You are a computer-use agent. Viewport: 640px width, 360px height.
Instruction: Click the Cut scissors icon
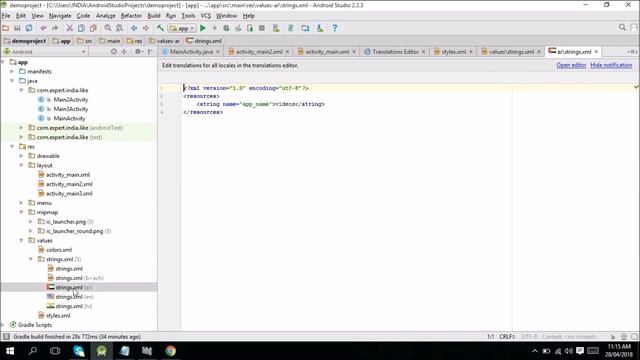click(x=70, y=28)
